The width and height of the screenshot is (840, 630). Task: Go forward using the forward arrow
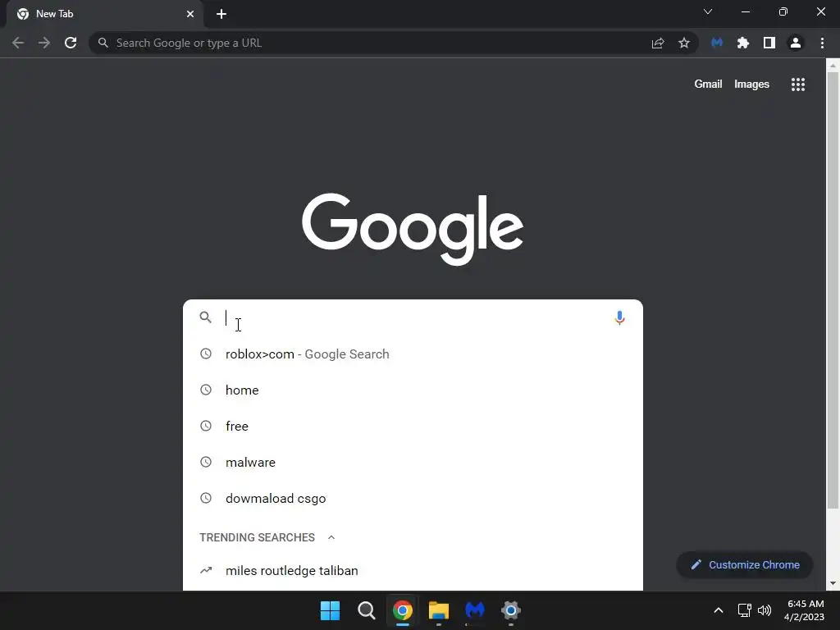[44, 43]
